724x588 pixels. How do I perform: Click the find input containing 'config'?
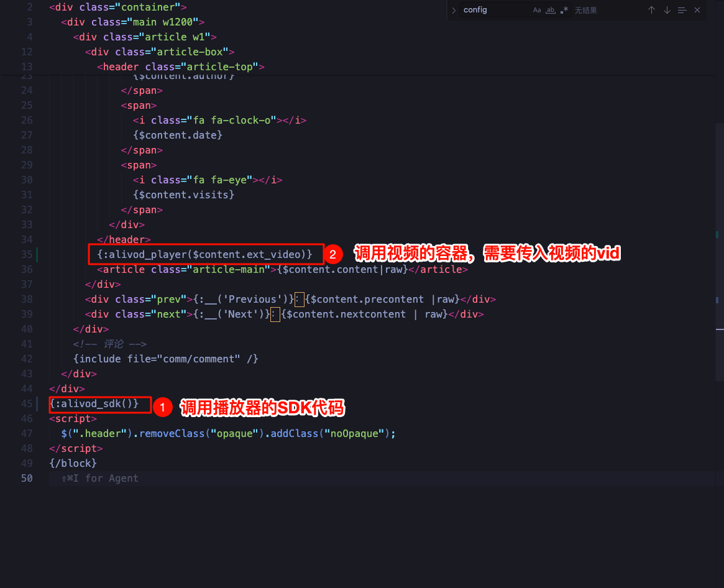tap(494, 10)
